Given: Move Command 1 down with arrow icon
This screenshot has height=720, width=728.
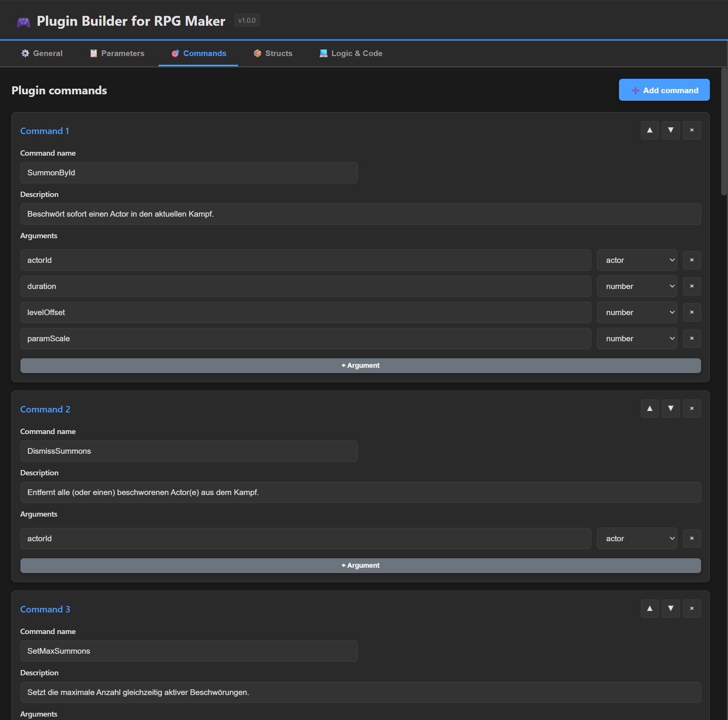Looking at the screenshot, I should (x=670, y=130).
